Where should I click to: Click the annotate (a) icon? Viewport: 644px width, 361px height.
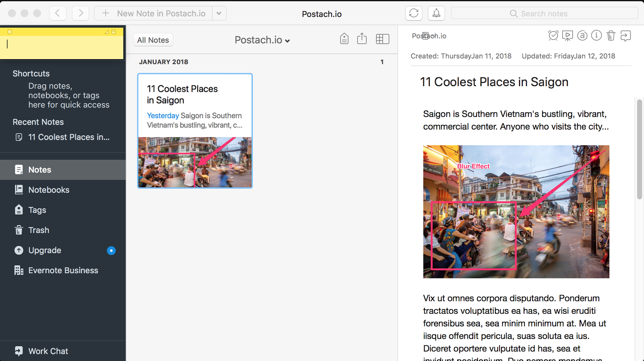pyautogui.click(x=582, y=36)
